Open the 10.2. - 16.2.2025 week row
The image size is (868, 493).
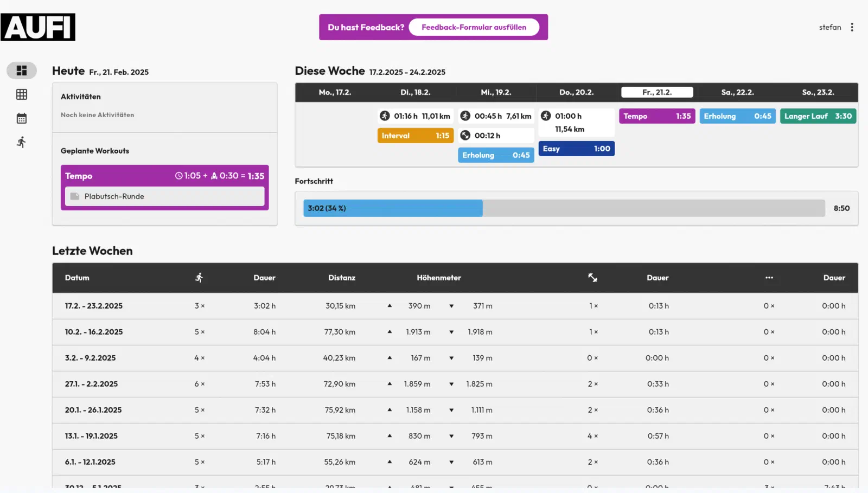[455, 332]
